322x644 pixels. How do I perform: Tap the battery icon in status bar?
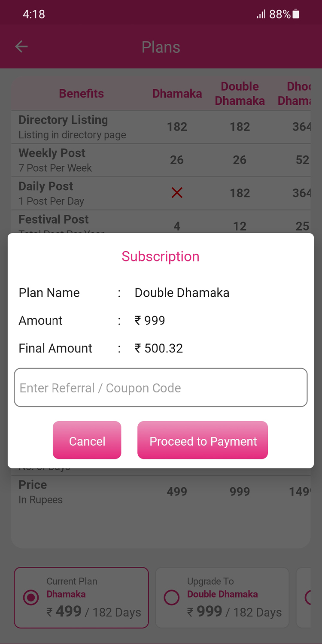coord(296,14)
